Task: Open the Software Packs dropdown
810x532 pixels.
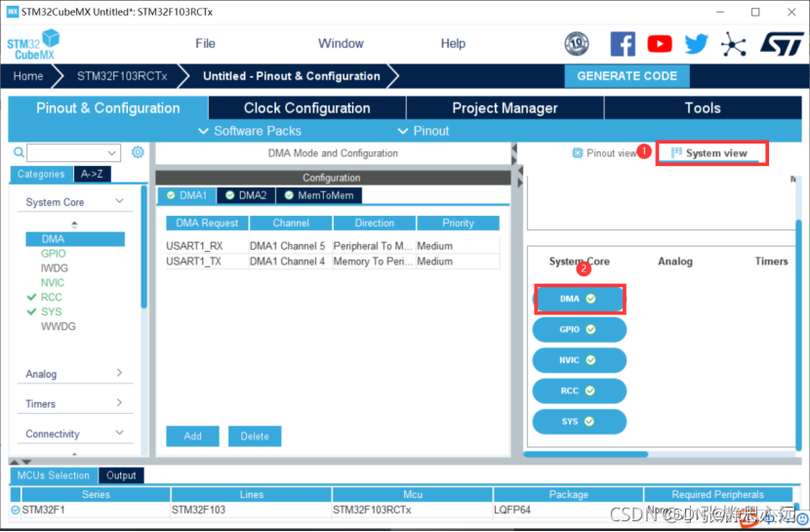Action: [250, 131]
